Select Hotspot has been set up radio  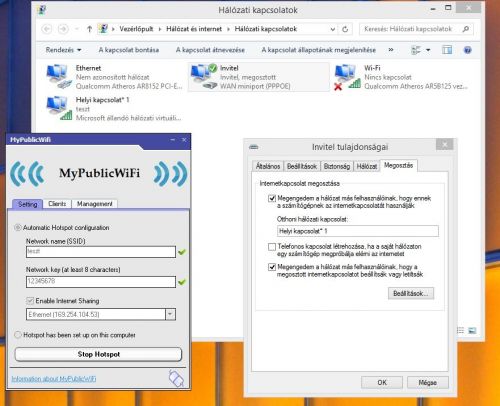coord(18,335)
